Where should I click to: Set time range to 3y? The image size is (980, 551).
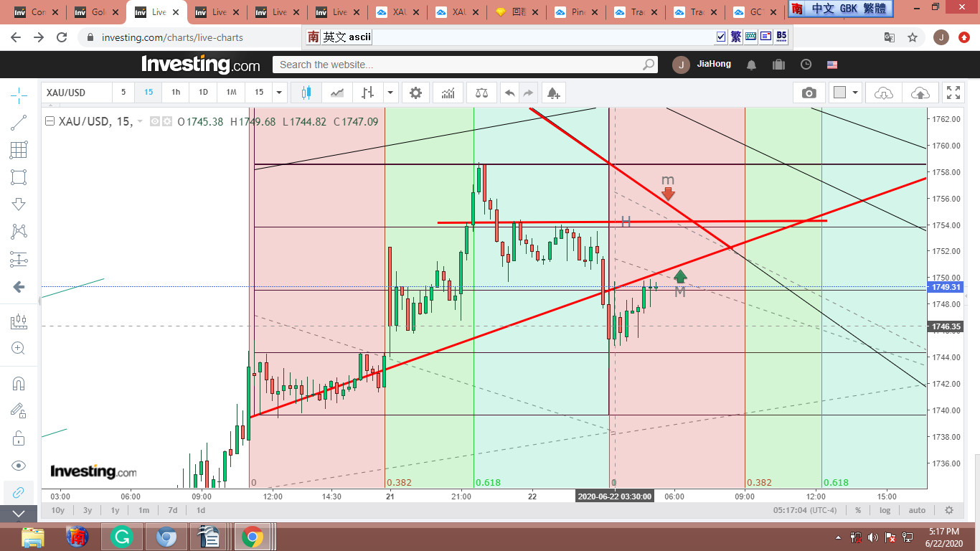[87, 510]
